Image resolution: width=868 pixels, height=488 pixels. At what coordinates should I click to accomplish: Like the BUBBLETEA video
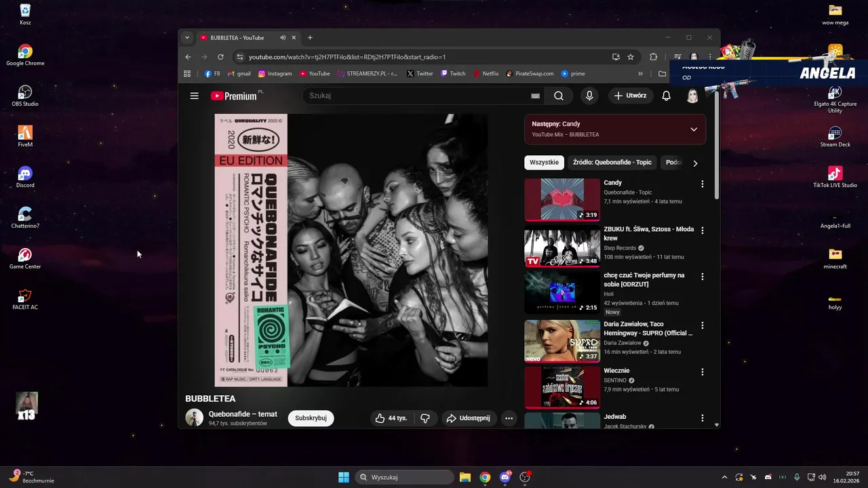(x=391, y=418)
